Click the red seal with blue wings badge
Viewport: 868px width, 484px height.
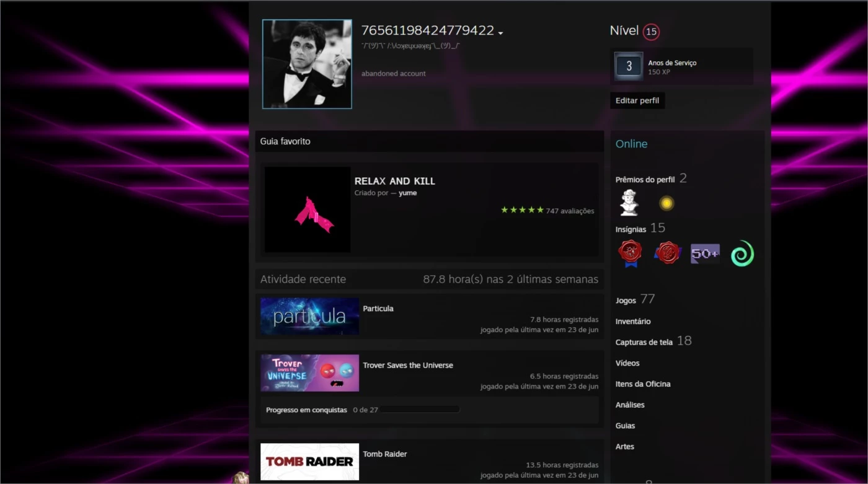(x=668, y=253)
